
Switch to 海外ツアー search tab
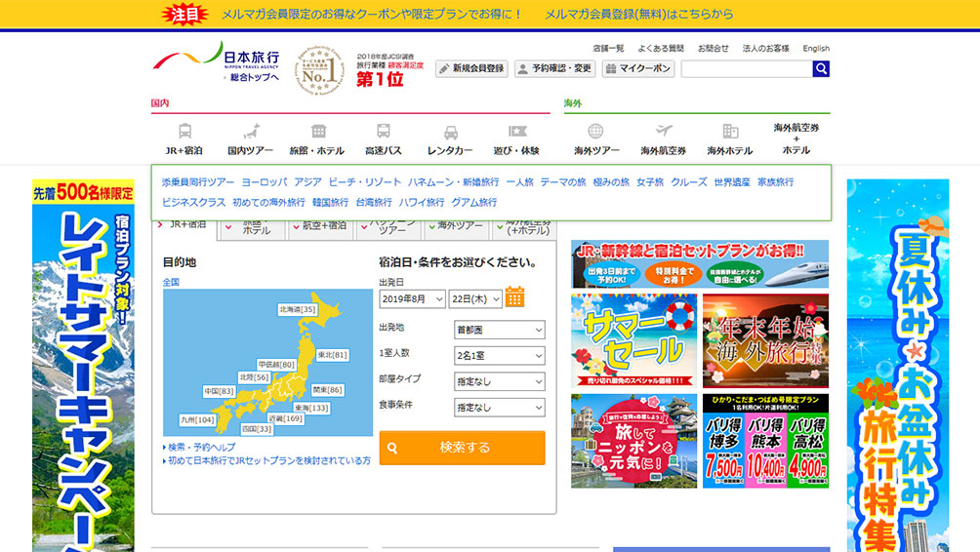[x=456, y=229]
